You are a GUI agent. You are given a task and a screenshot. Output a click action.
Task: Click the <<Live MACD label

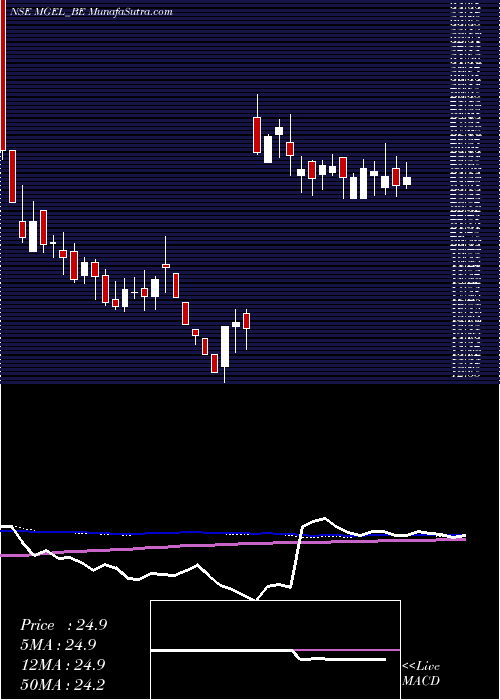(421, 674)
